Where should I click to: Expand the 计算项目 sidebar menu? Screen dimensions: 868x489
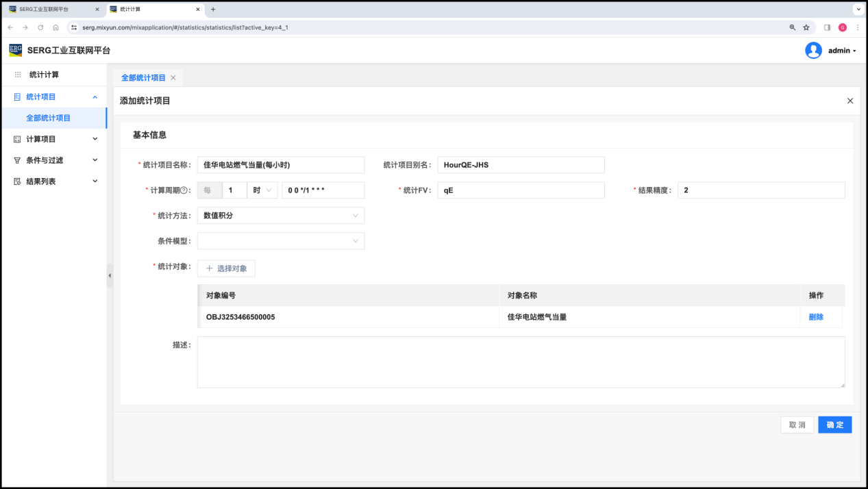53,139
